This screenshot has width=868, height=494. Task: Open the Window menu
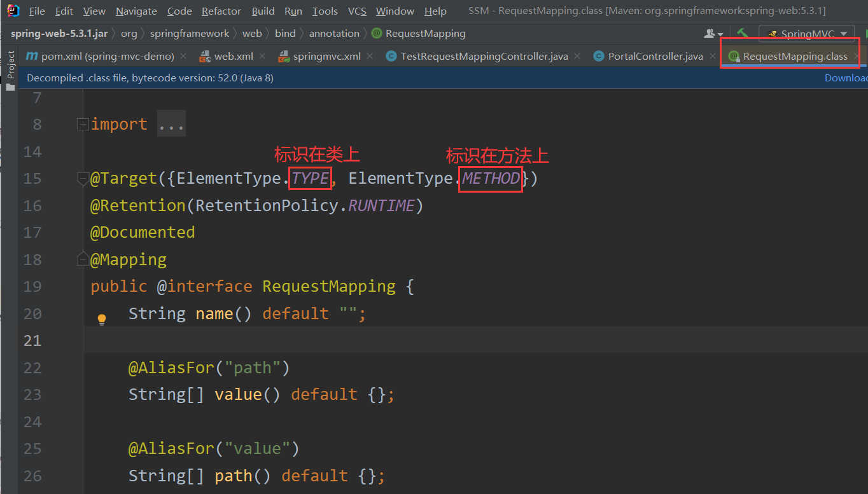395,11
